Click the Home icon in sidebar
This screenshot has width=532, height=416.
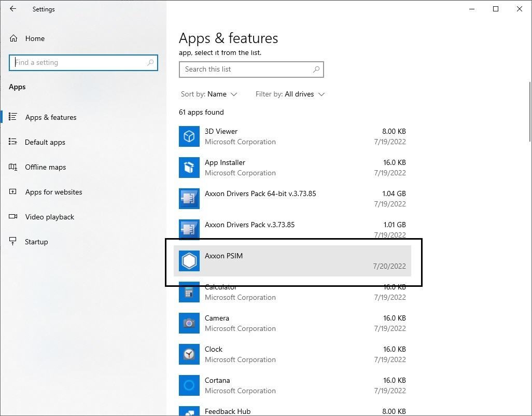(x=14, y=38)
